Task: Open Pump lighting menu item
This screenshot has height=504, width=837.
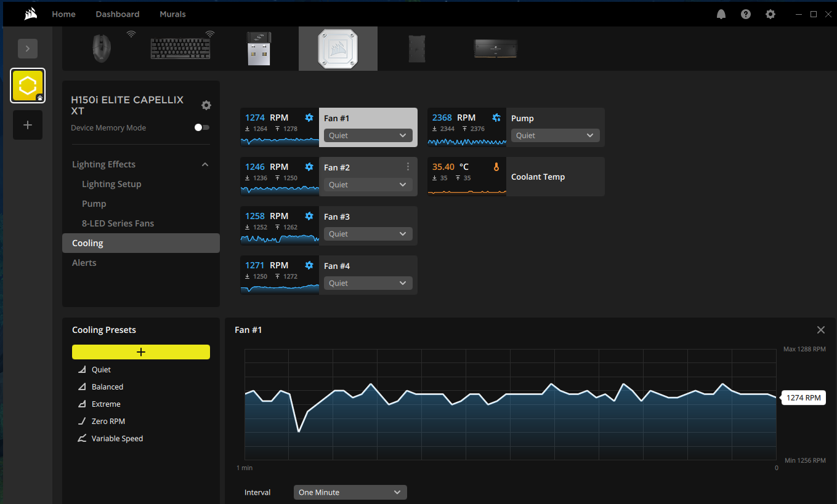Action: click(x=94, y=204)
